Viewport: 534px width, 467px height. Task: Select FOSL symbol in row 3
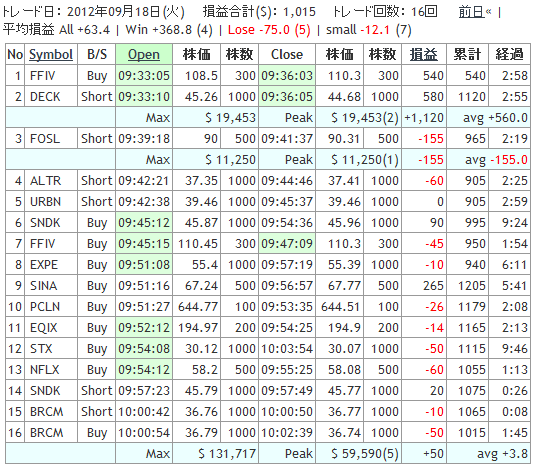(x=45, y=139)
